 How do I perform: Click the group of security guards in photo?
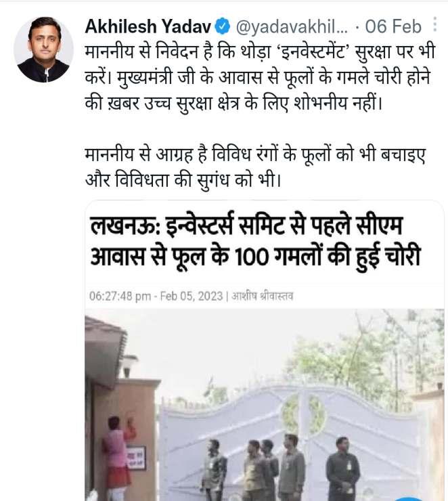[254, 467]
